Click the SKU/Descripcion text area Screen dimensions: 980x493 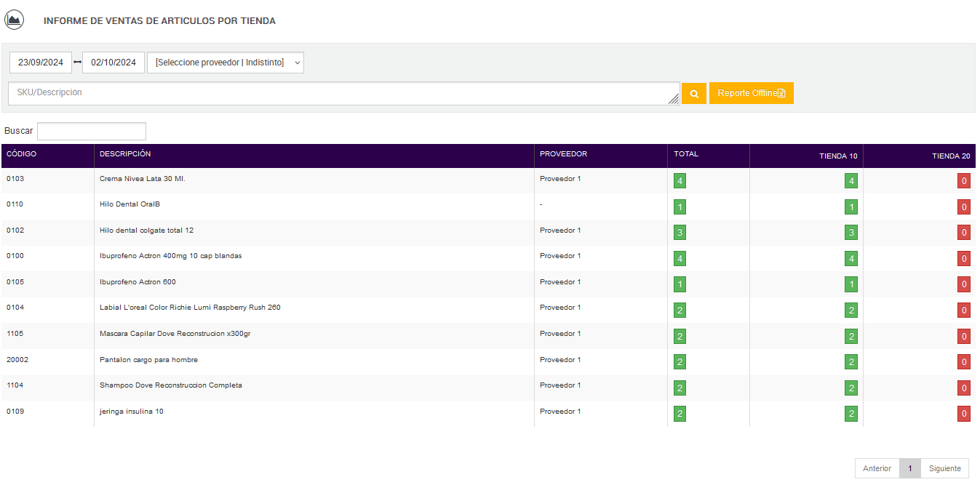pos(344,93)
